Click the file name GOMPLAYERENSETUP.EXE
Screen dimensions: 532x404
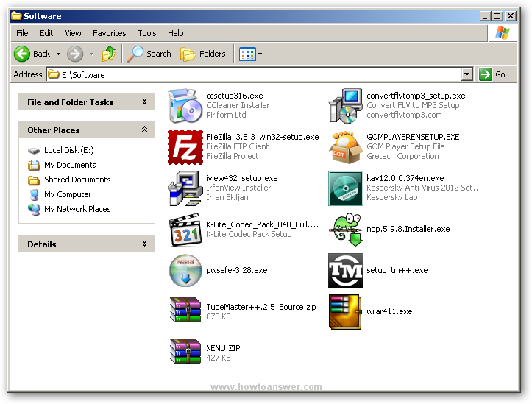click(x=413, y=137)
